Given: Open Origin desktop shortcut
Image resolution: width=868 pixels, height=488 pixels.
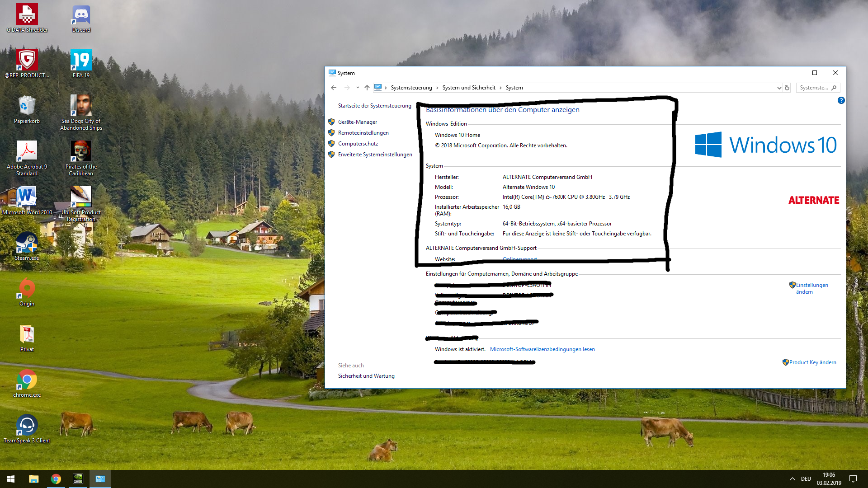Looking at the screenshot, I should point(27,292).
